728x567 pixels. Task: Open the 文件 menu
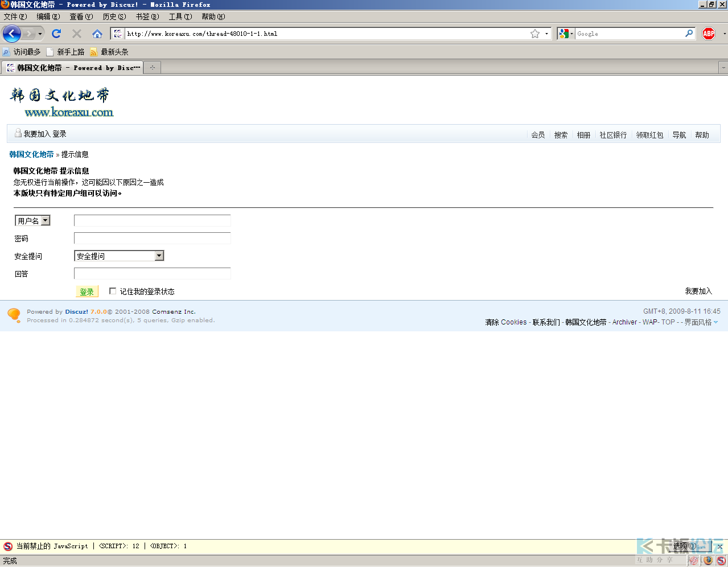point(15,17)
